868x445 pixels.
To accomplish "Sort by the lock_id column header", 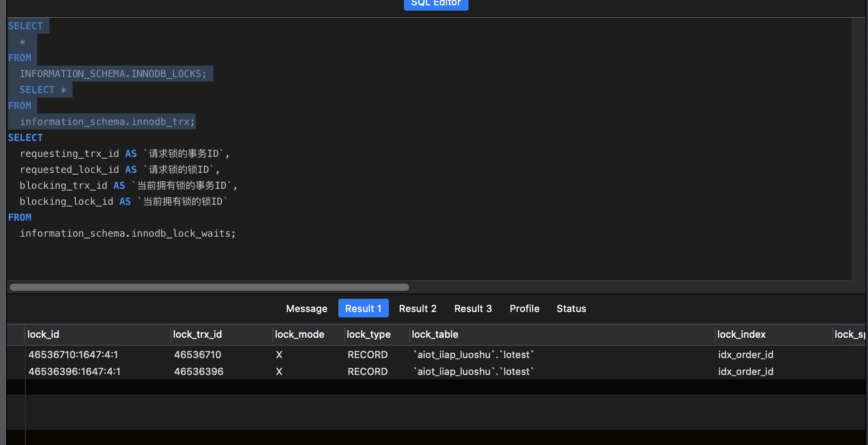I will click(x=97, y=335).
